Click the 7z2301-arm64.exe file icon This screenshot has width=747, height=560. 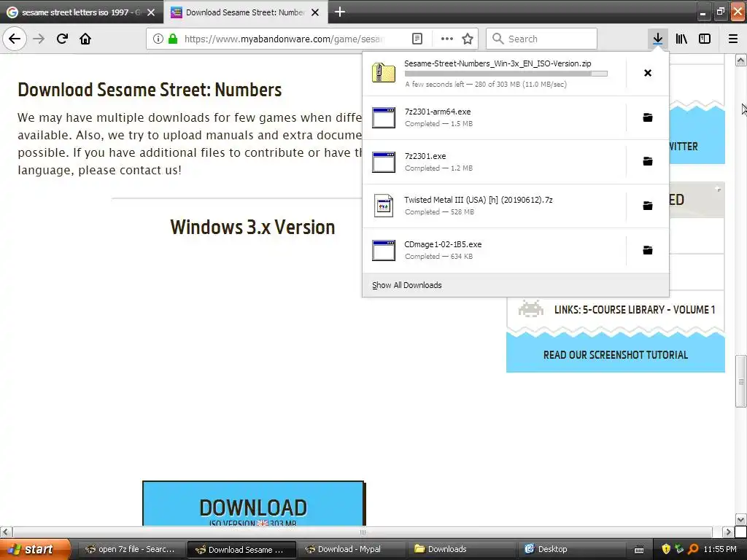[x=384, y=117]
